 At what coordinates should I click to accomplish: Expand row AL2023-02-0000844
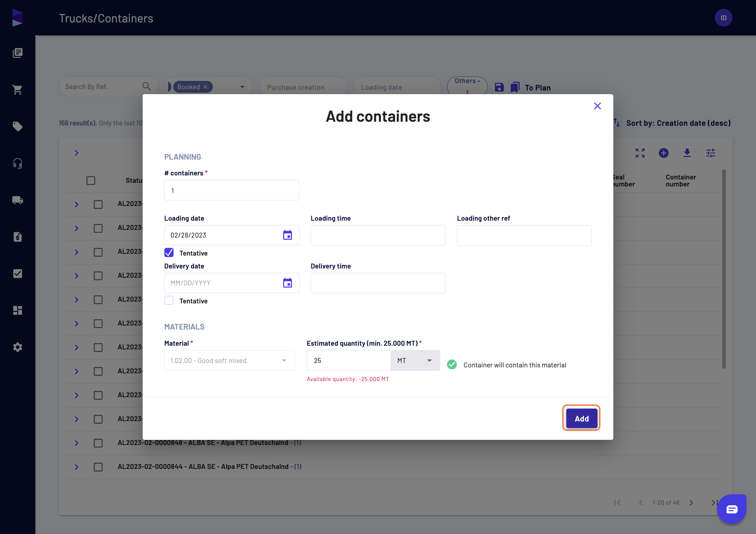(x=76, y=467)
